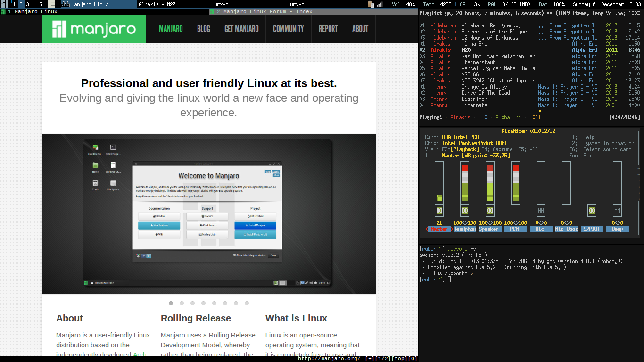The image size is (644, 362).
Task: Switch to workspace tag 4
Action: click(34, 4)
